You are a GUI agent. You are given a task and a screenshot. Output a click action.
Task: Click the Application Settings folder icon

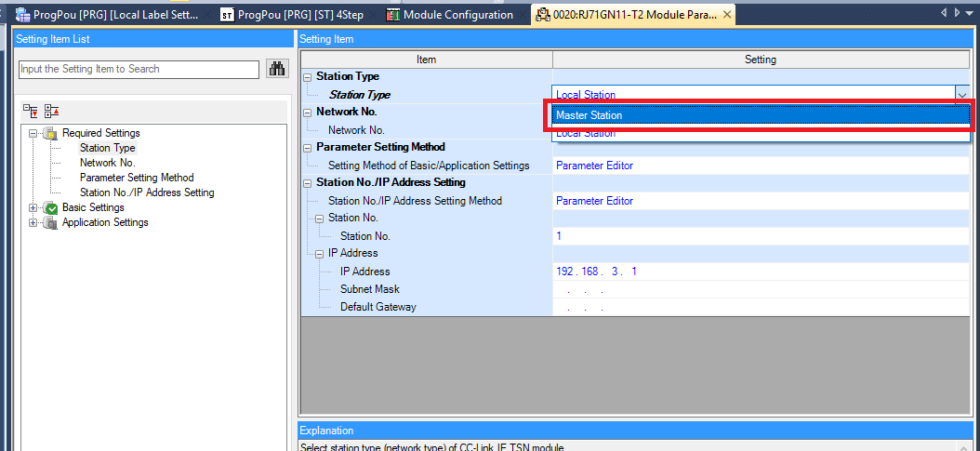pyautogui.click(x=50, y=223)
